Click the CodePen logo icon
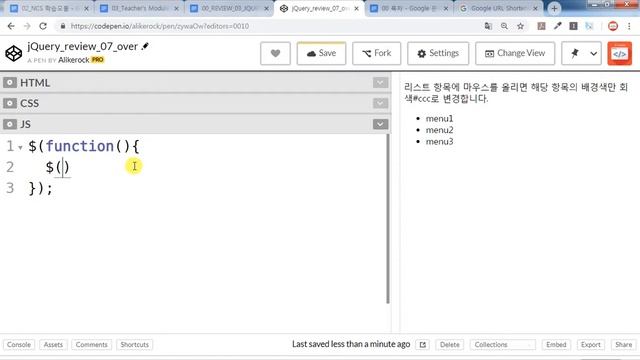The height and width of the screenshot is (360, 640). (x=13, y=53)
